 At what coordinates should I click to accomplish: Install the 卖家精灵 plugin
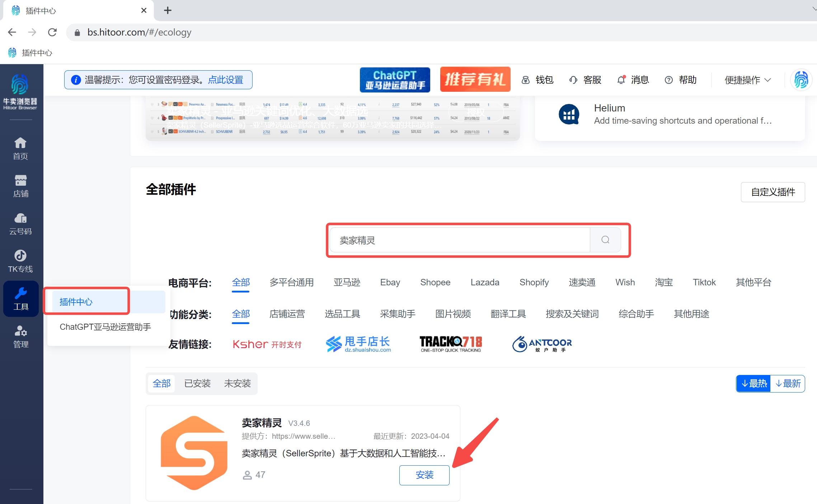(x=424, y=475)
